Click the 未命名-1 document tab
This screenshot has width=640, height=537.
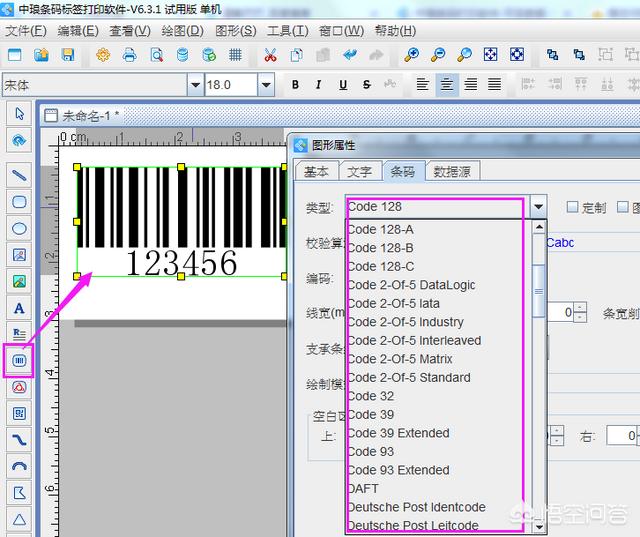pyautogui.click(x=82, y=116)
